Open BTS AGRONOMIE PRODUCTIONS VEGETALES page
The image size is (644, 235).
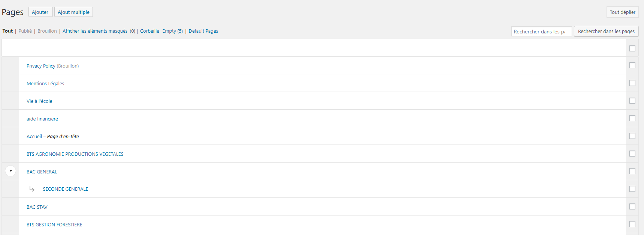pos(75,154)
